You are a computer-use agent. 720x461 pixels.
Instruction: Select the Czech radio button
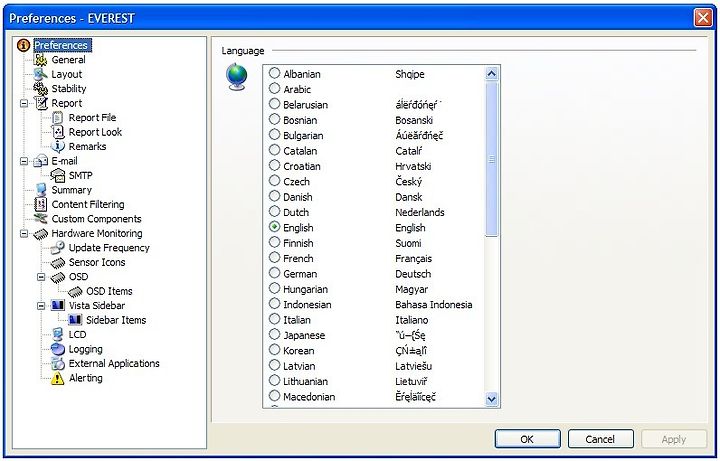tap(274, 180)
